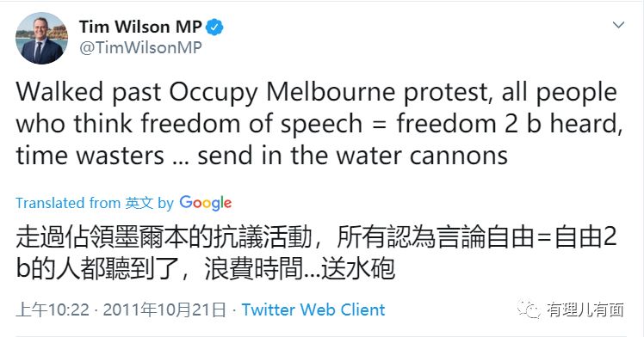The height and width of the screenshot is (337, 644).
Task: Click the 英文 source language label
Action: pos(139,203)
